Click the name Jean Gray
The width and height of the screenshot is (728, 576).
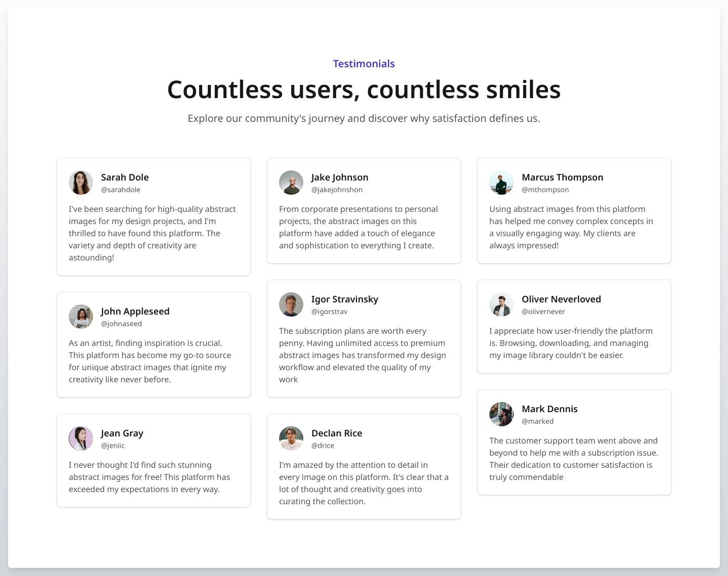[x=122, y=433]
